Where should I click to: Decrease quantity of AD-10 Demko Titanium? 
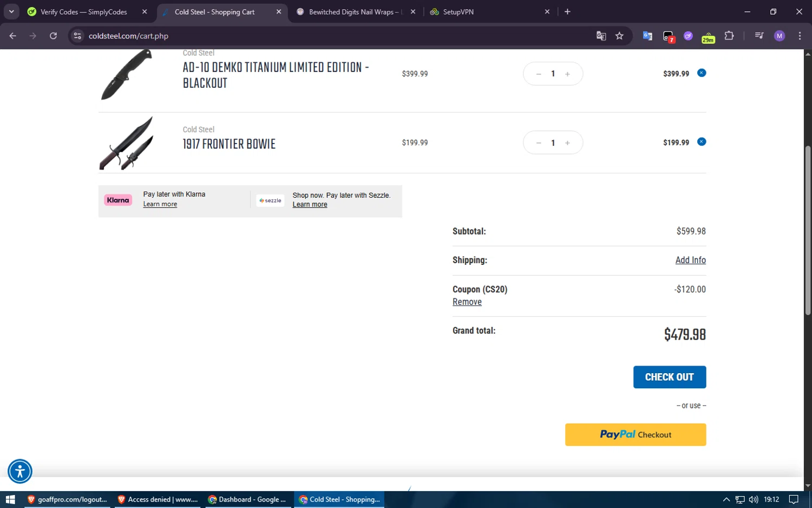point(539,74)
